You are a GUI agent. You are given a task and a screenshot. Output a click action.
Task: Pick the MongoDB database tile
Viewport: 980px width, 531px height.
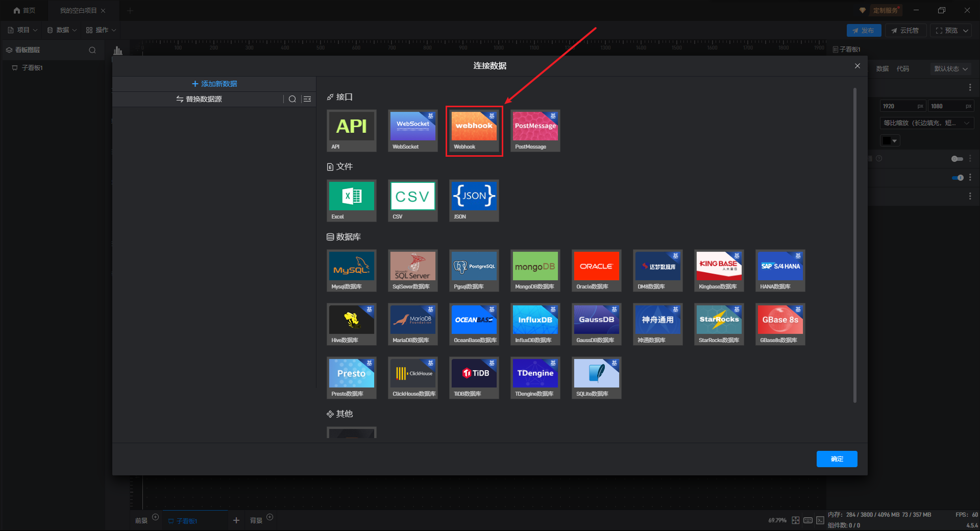coord(535,271)
